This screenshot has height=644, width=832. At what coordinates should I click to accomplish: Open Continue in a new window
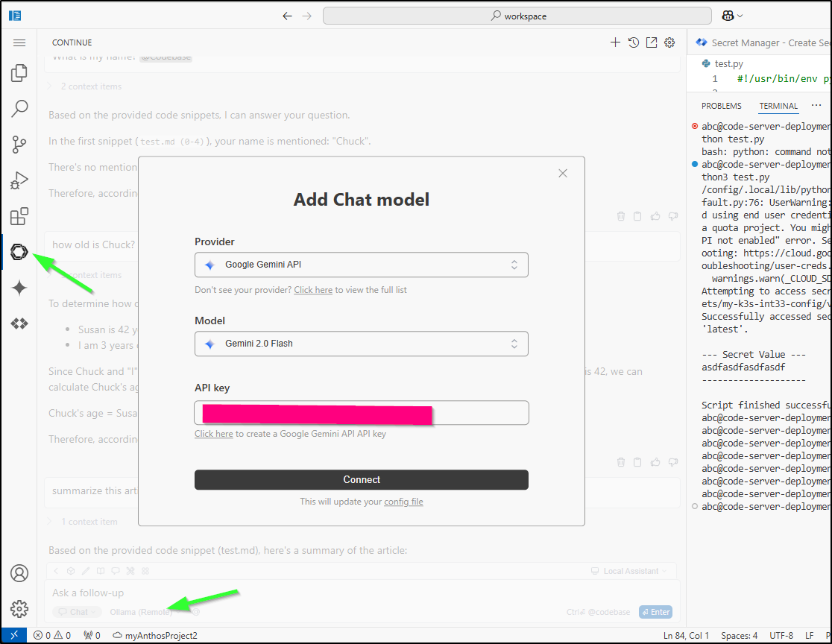[652, 42]
